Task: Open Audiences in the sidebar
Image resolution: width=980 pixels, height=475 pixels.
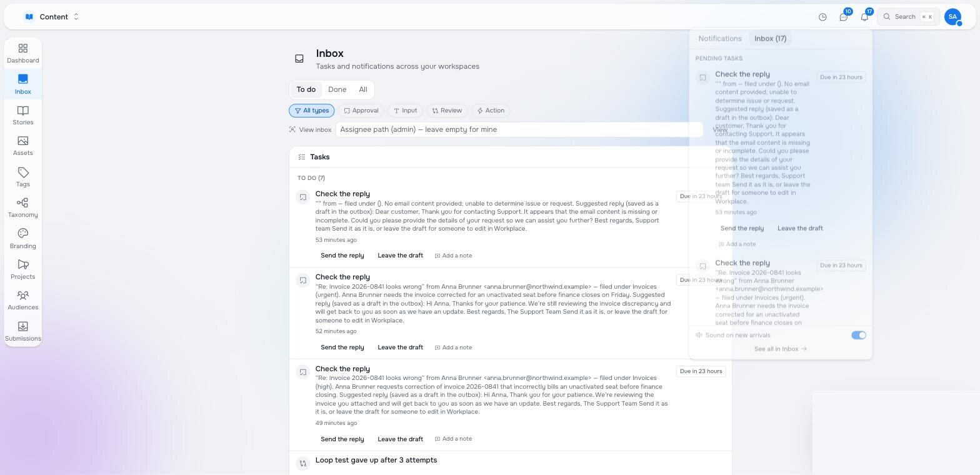Action: coord(23,300)
